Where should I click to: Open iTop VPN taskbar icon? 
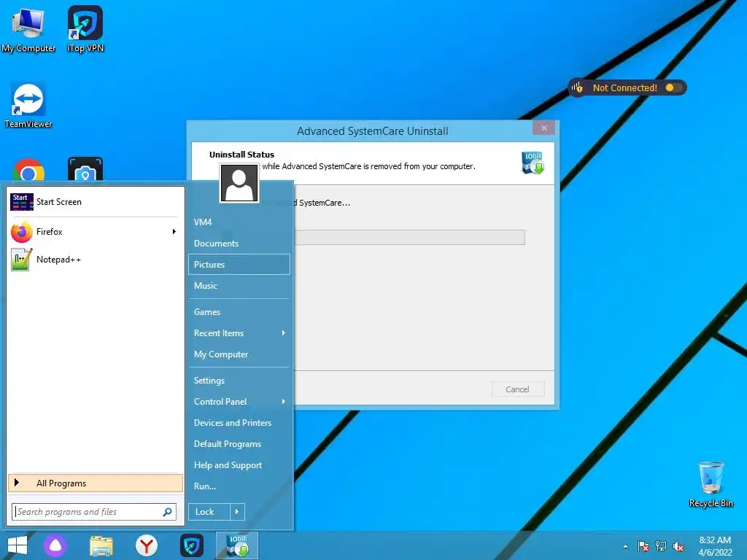[192, 545]
